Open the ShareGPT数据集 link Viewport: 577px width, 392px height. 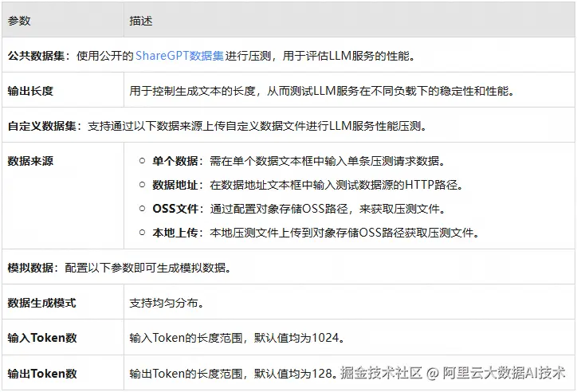coord(179,56)
